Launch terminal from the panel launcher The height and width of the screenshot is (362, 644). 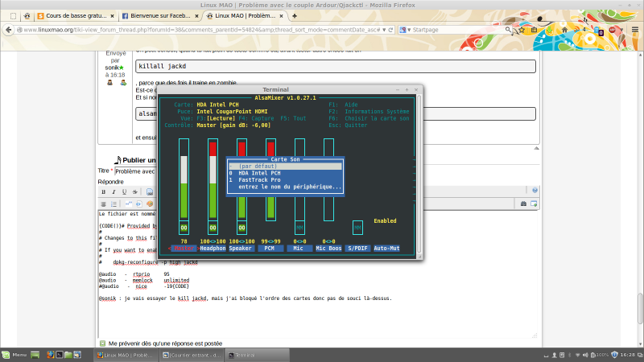pos(59,355)
